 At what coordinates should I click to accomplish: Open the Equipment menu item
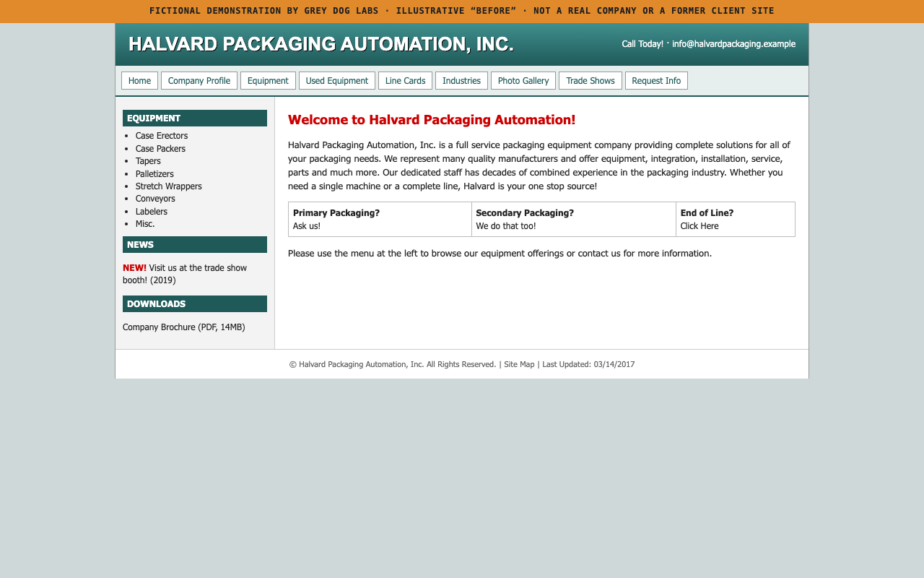(x=268, y=81)
